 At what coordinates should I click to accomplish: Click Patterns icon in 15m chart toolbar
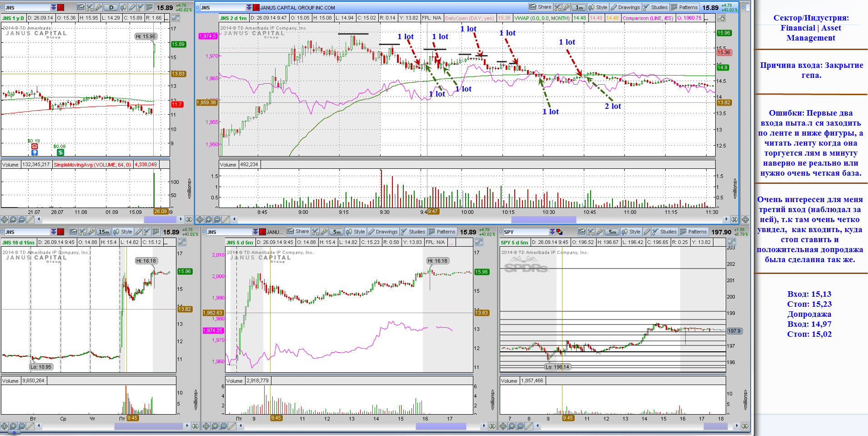(156, 232)
